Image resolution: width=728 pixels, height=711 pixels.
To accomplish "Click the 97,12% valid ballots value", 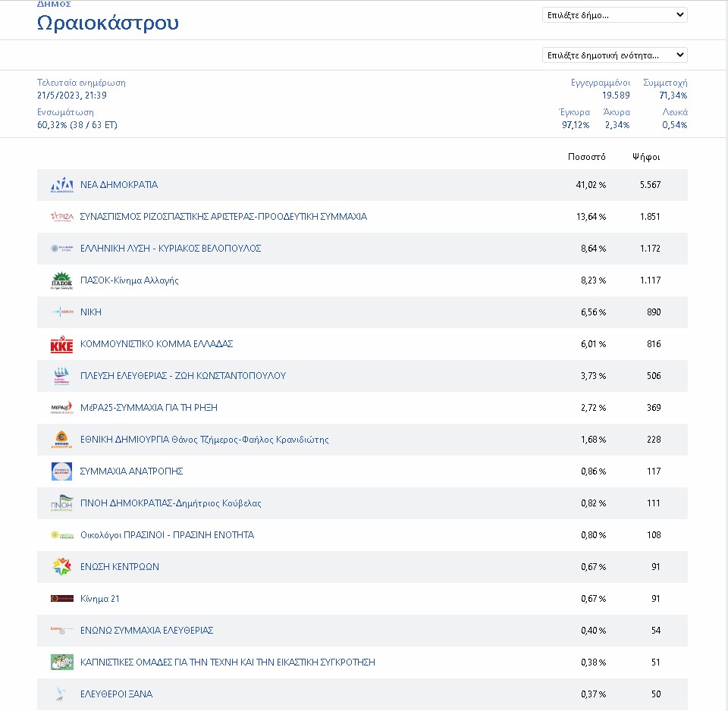I will coord(576,125).
